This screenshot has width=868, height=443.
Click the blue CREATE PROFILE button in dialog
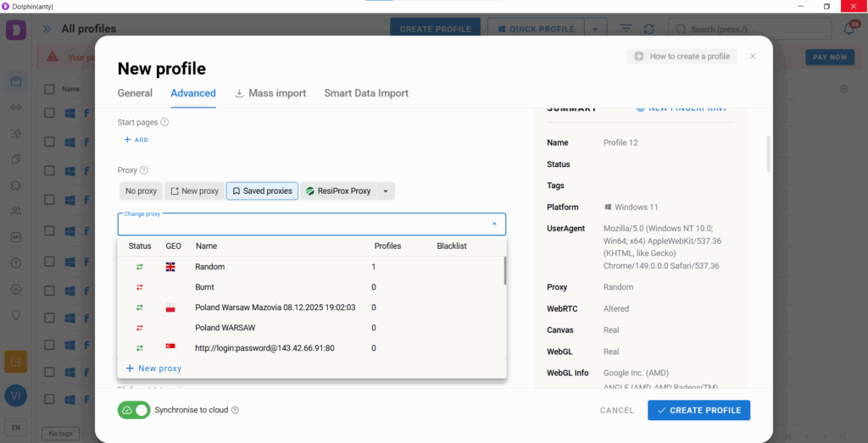point(699,410)
